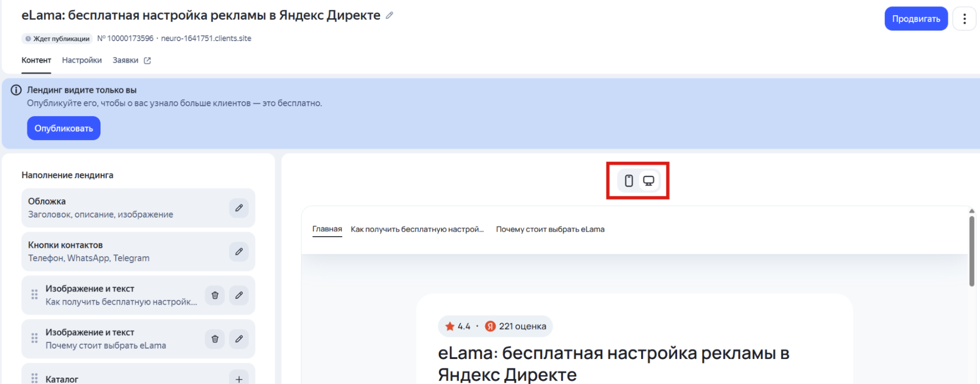This screenshot has height=384, width=980.
Task: Click the external link icon next to Заявки
Action: tap(147, 61)
